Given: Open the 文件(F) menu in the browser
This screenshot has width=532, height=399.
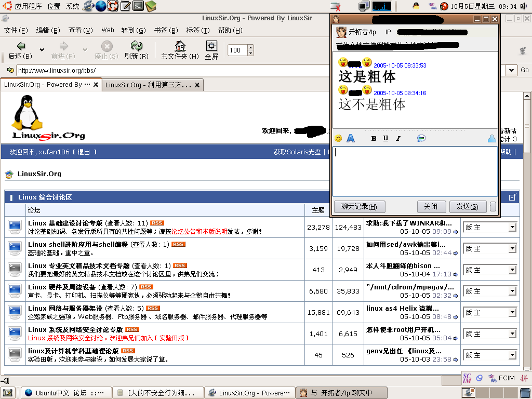Looking at the screenshot, I should pos(16,31).
